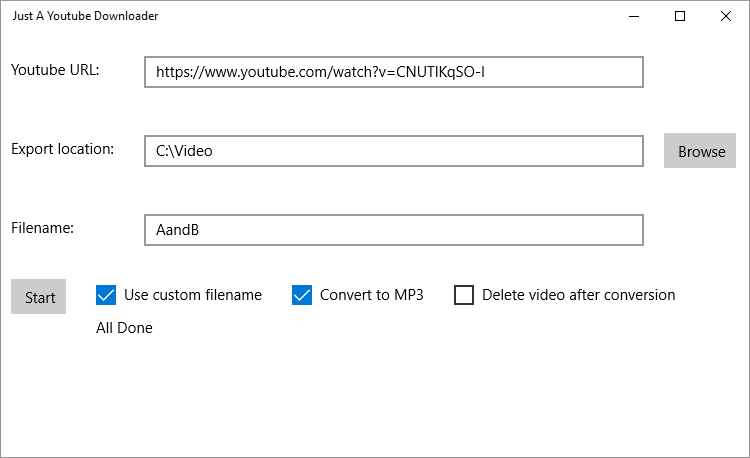
Task: Click the Convert to MP3 label text
Action: point(372,295)
